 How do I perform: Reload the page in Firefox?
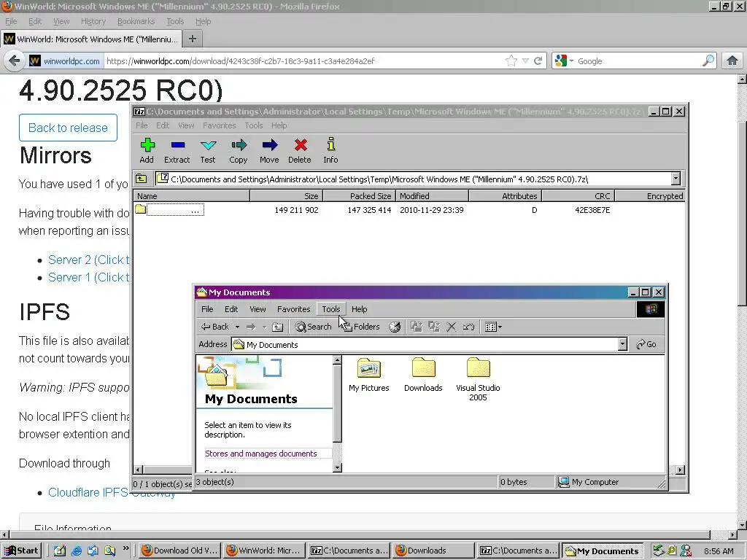click(538, 61)
